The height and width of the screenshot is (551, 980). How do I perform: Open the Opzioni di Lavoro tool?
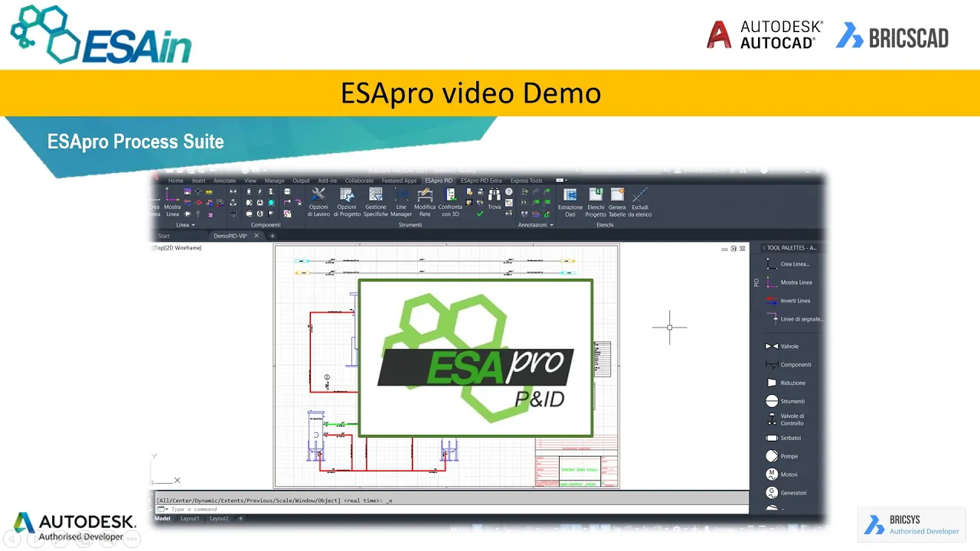(318, 202)
